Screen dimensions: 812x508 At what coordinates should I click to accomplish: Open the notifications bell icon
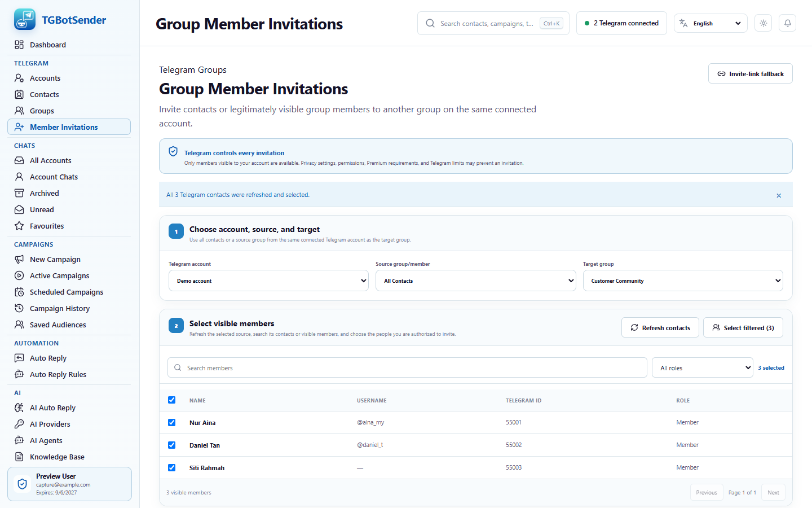(787, 23)
